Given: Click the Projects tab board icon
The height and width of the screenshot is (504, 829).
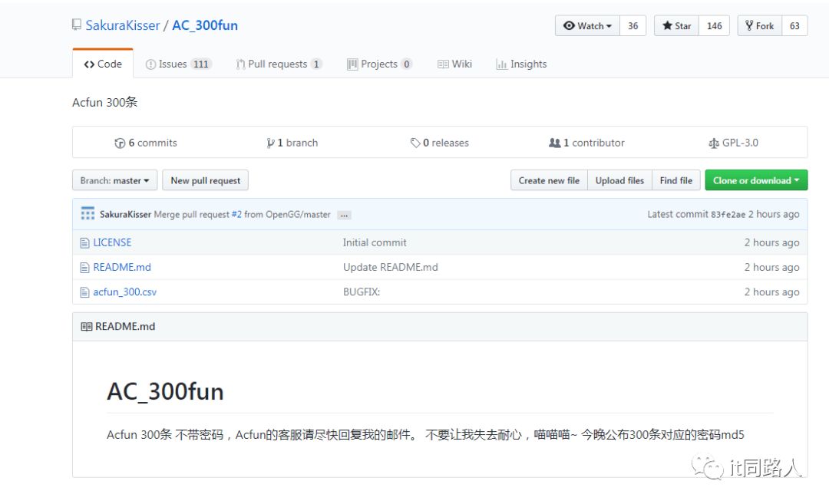Looking at the screenshot, I should point(352,64).
